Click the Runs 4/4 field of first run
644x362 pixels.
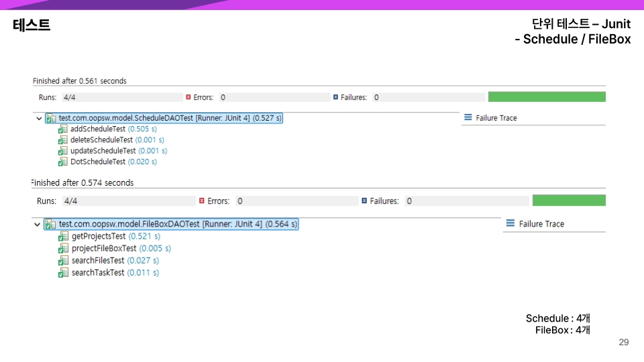click(122, 97)
